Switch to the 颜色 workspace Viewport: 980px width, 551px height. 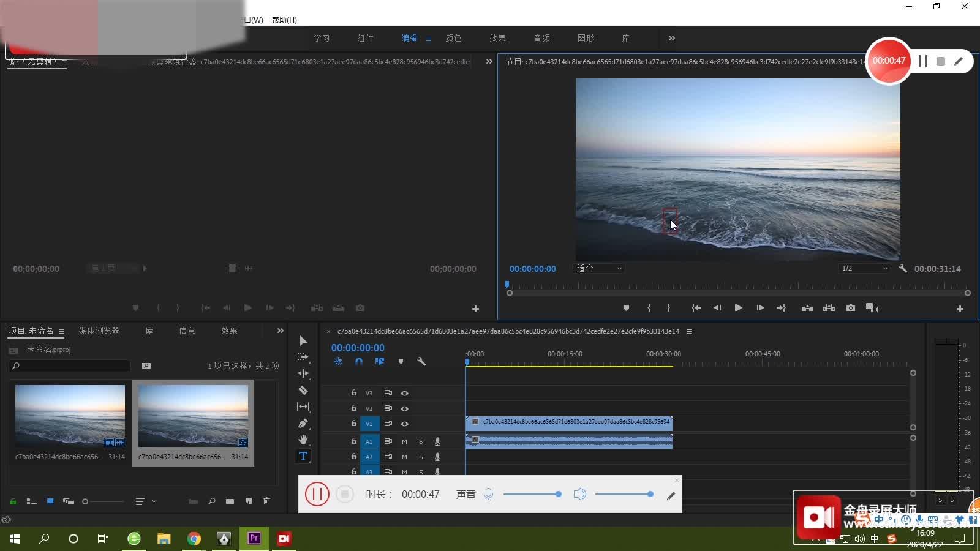[x=453, y=38]
